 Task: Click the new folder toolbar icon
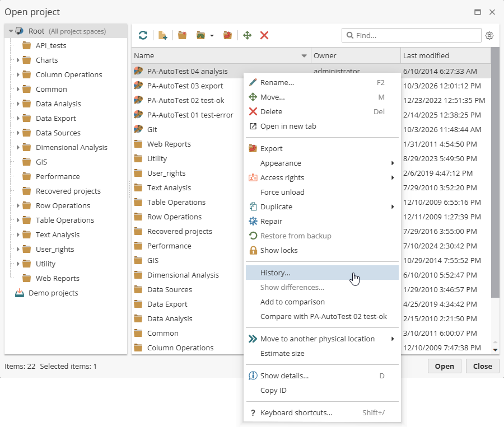tap(182, 35)
